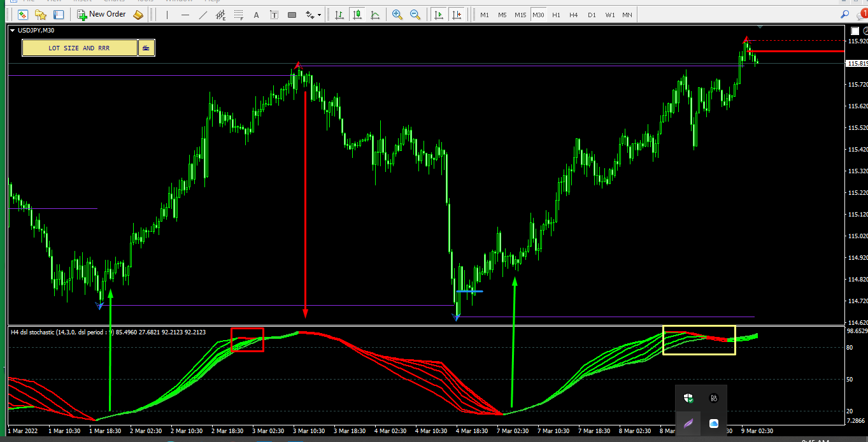Zoom in on the chart
The width and height of the screenshot is (868, 442).
pyautogui.click(x=397, y=14)
